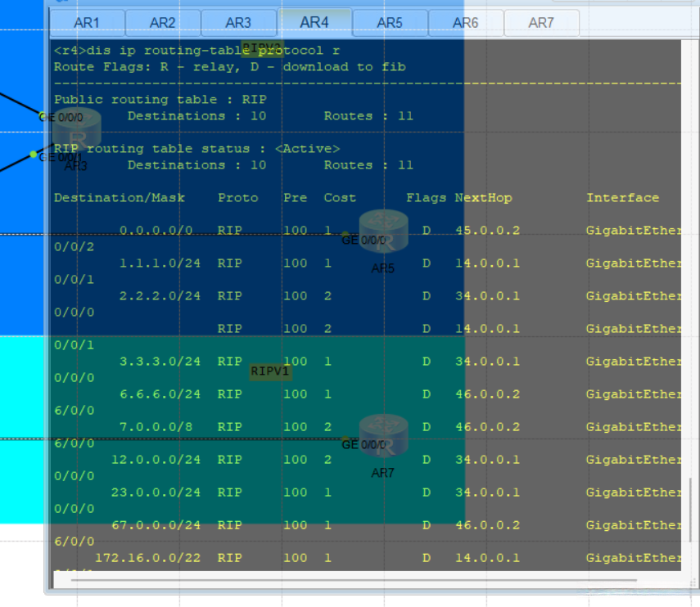Switch to the AR1 terminal tab
Screen dimensions: 700x607
click(87, 23)
